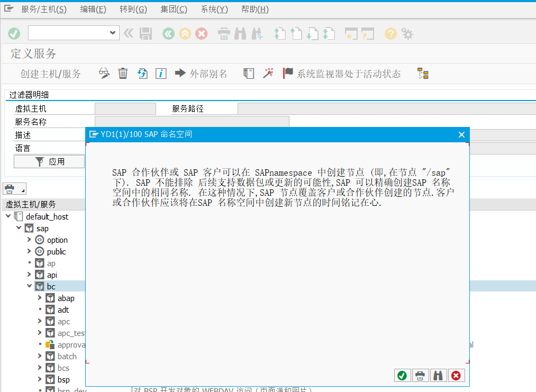Select the apc service node
This screenshot has height=392, width=536.
point(63,322)
